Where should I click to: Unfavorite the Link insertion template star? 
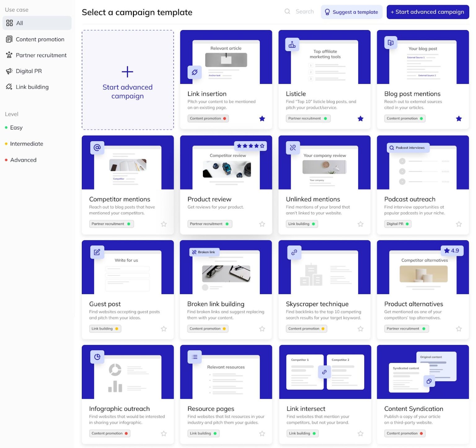pyautogui.click(x=262, y=118)
